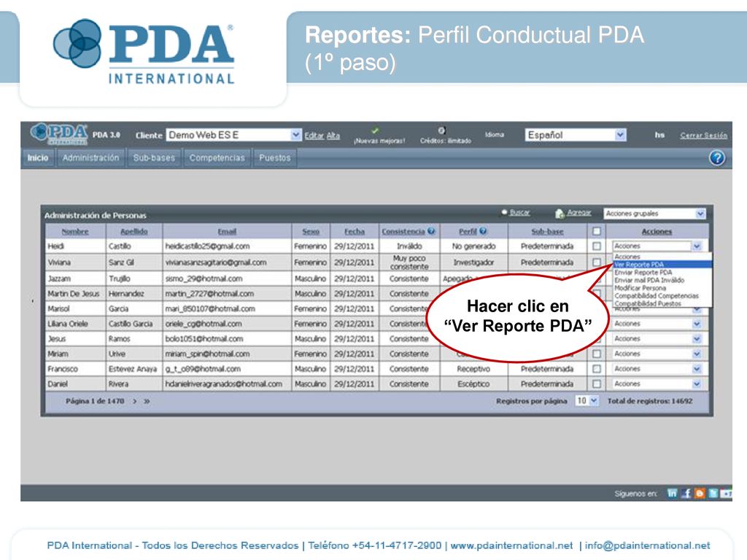Select Compatibilidad Competencias option
The height and width of the screenshot is (560, 747).
(662, 296)
